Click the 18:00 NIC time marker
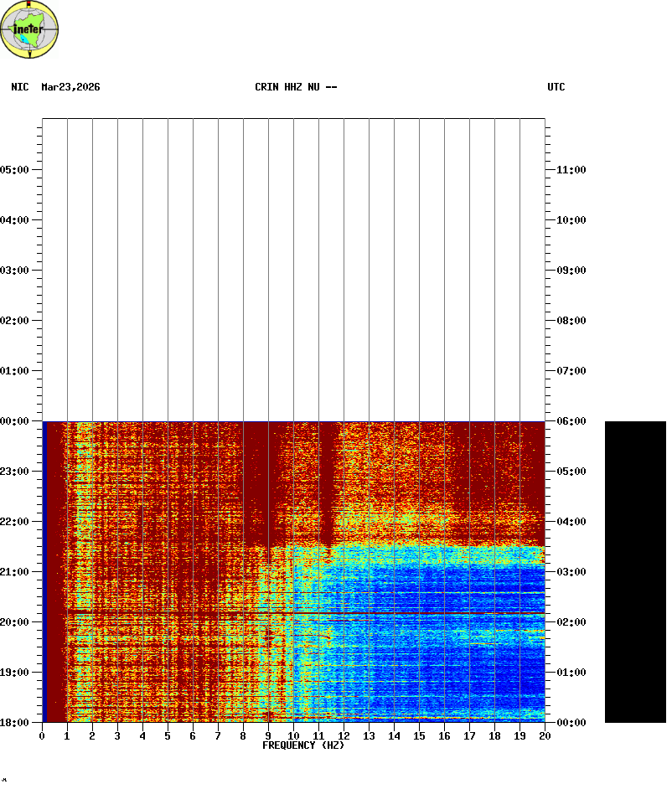Screen dimensions: 672x789 16,722
